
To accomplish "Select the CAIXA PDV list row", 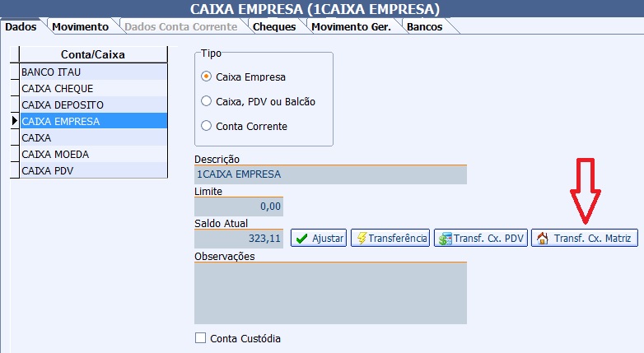I will pyautogui.click(x=92, y=170).
